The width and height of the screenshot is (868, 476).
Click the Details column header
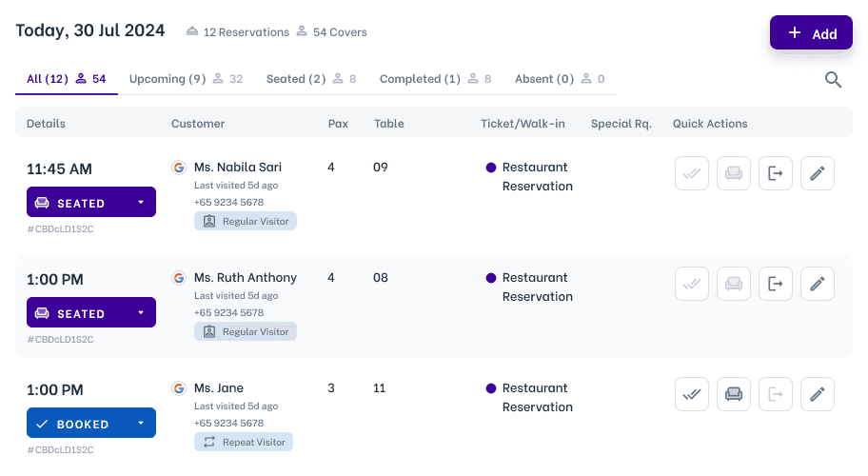[46, 124]
